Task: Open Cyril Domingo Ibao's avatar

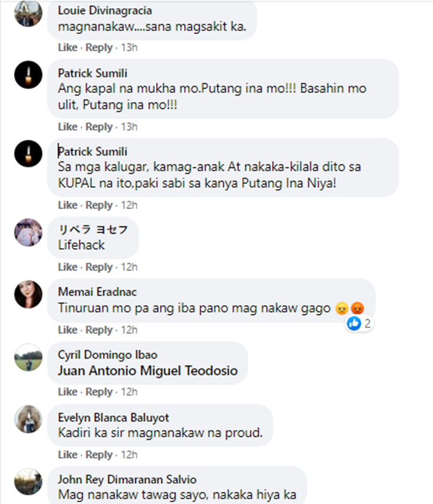Action: click(x=28, y=357)
